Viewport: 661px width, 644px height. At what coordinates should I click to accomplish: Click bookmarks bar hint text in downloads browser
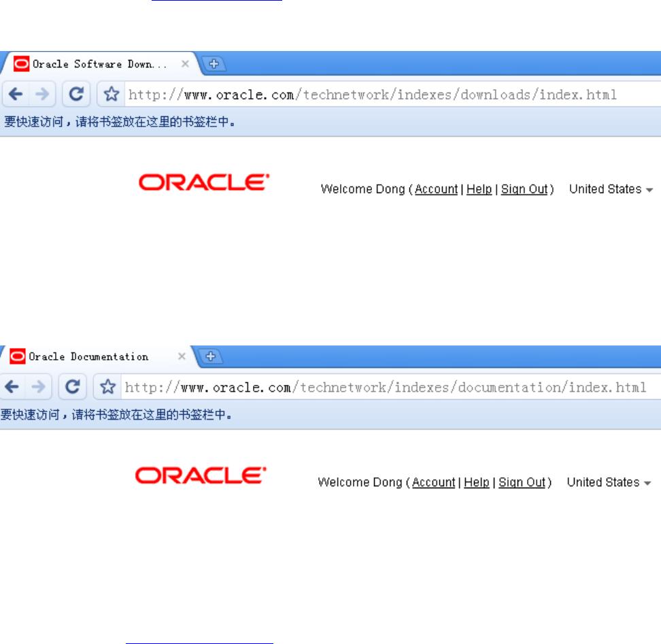click(119, 121)
